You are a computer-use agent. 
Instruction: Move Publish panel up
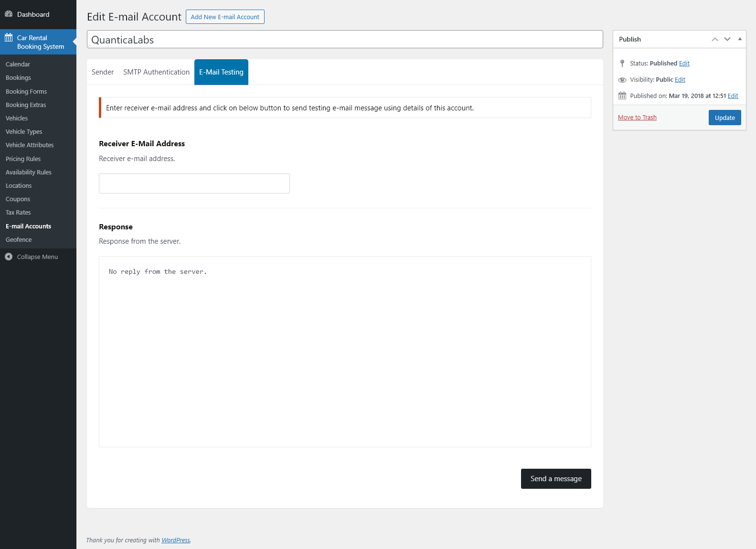coord(714,39)
